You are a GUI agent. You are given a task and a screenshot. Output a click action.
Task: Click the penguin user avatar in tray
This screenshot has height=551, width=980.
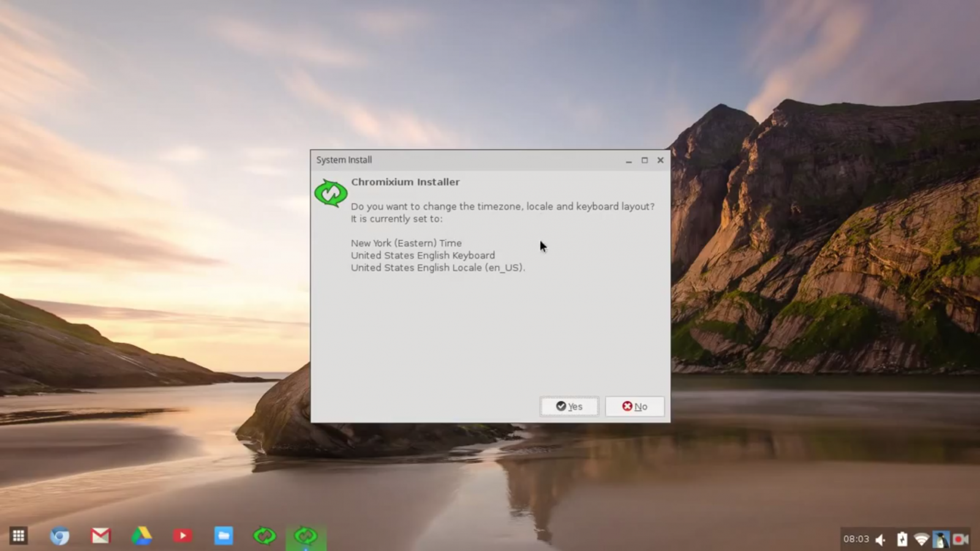[941, 539]
